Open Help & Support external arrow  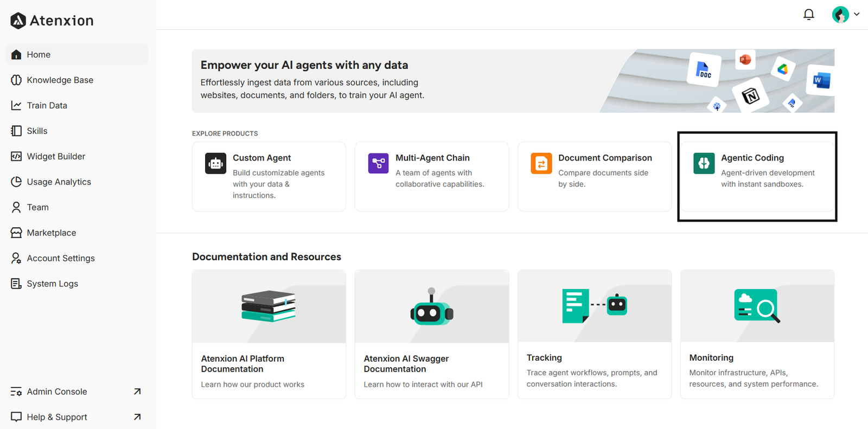[137, 417]
